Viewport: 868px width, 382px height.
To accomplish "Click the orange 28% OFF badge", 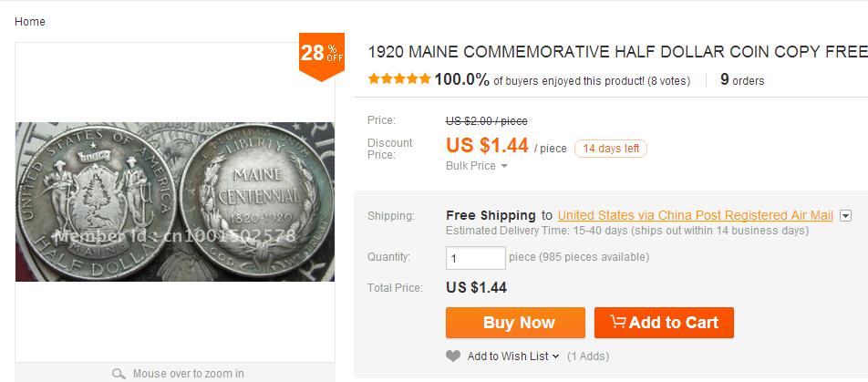I will pyautogui.click(x=322, y=55).
